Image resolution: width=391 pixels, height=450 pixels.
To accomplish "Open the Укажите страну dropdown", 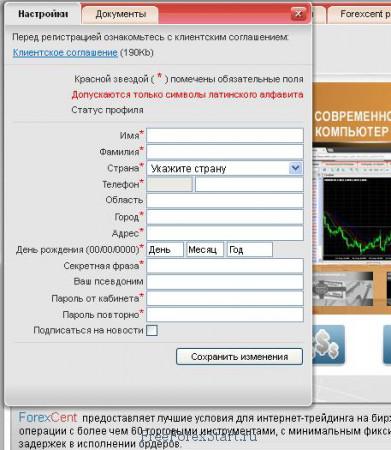I will pyautogui.click(x=225, y=168).
